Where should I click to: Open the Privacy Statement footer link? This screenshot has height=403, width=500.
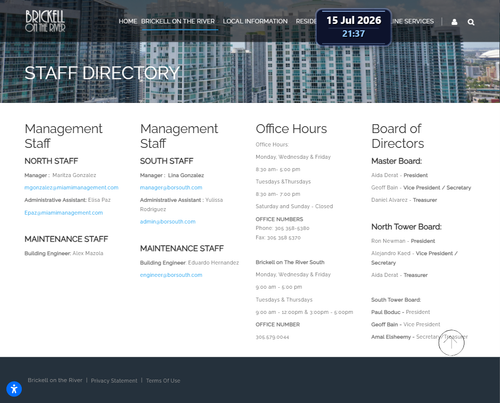pyautogui.click(x=114, y=381)
